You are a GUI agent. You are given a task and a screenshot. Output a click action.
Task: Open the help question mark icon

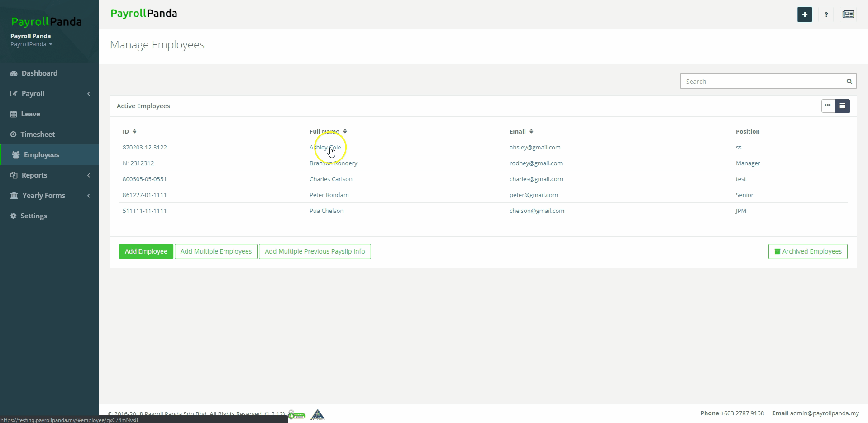click(x=826, y=14)
